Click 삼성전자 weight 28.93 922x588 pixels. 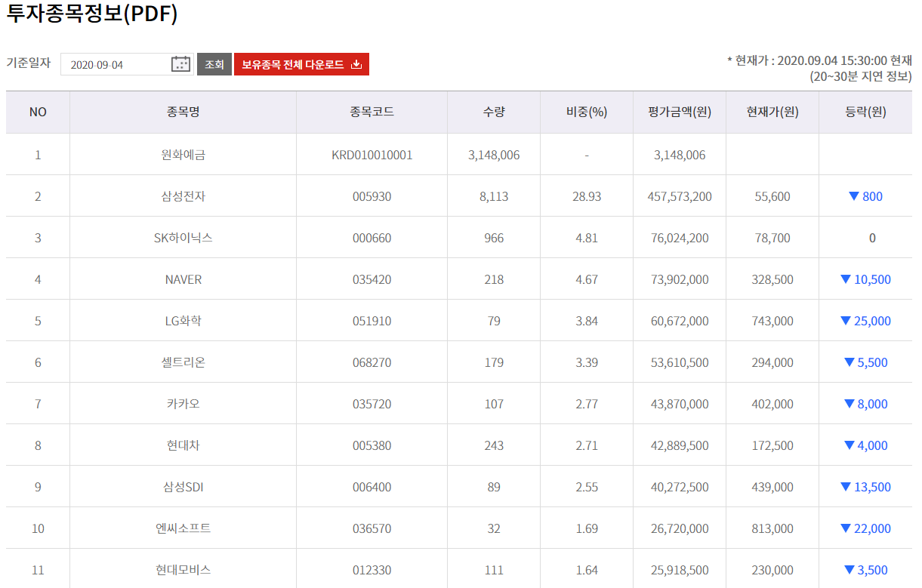pyautogui.click(x=587, y=196)
